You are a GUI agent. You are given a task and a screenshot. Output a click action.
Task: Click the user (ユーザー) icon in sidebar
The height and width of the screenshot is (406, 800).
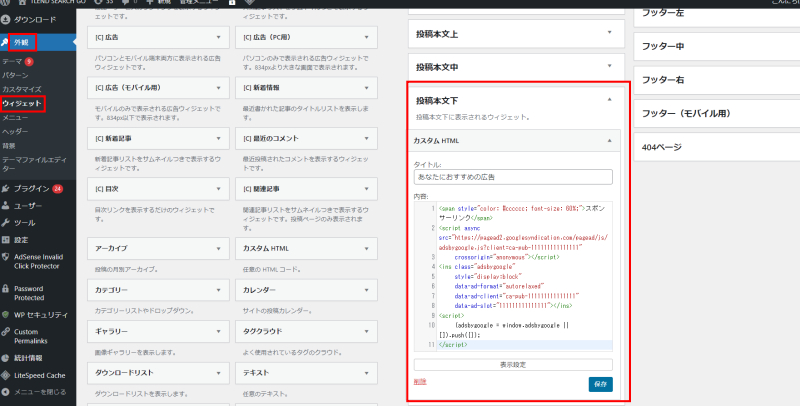coord(6,205)
